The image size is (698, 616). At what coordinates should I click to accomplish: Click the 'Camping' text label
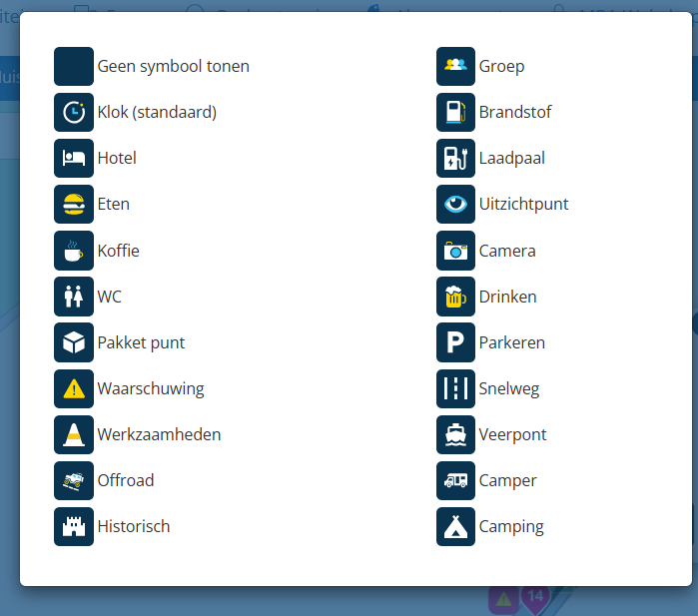tap(511, 527)
